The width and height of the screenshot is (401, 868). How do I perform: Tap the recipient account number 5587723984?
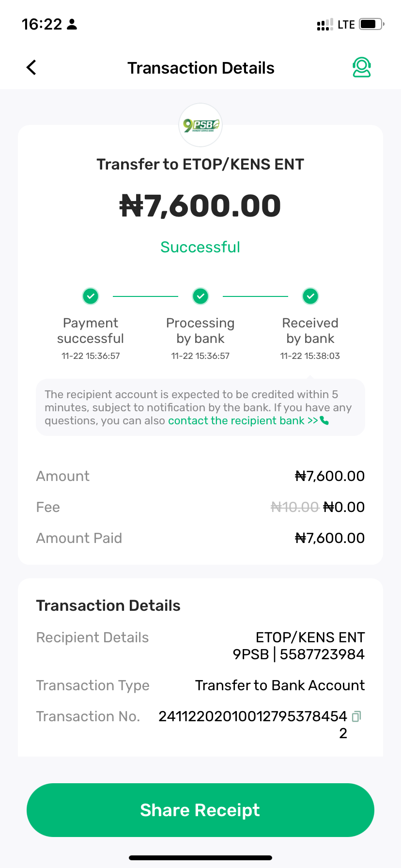(322, 654)
